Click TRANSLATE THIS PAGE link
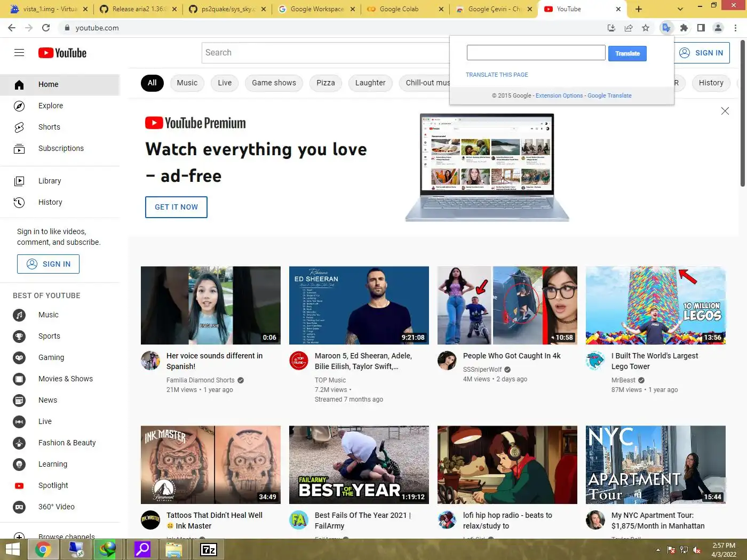 (x=497, y=75)
